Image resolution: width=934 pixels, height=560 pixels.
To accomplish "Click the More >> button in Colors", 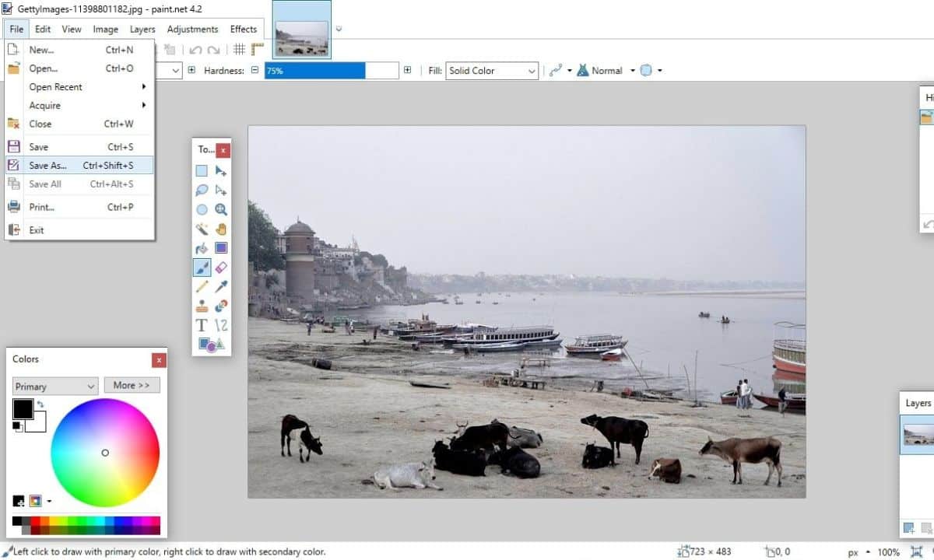I will (x=132, y=385).
